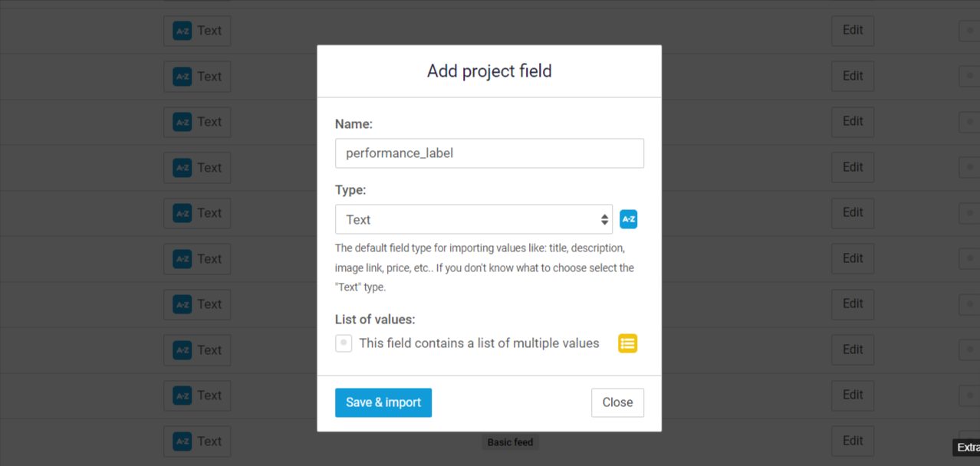Viewport: 980px width, 466px height.
Task: Click the A-Z icon in the seventh background Text row
Action: tap(182, 304)
